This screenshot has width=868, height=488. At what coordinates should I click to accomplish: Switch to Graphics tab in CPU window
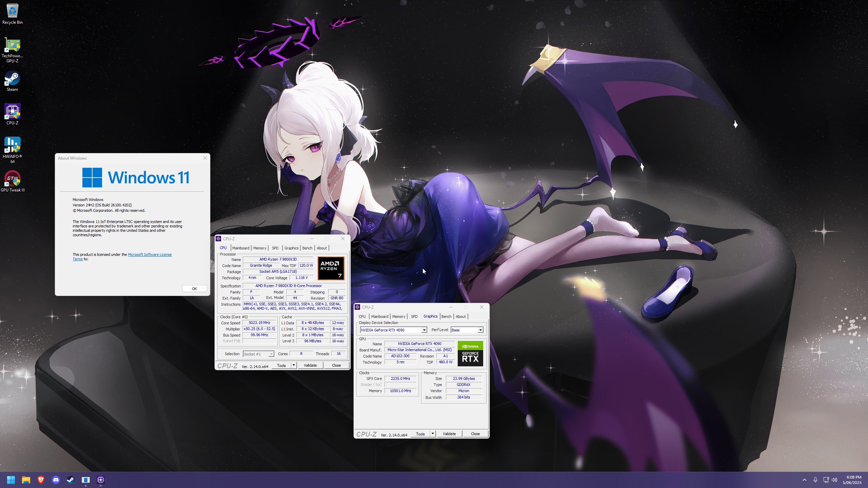(292, 248)
